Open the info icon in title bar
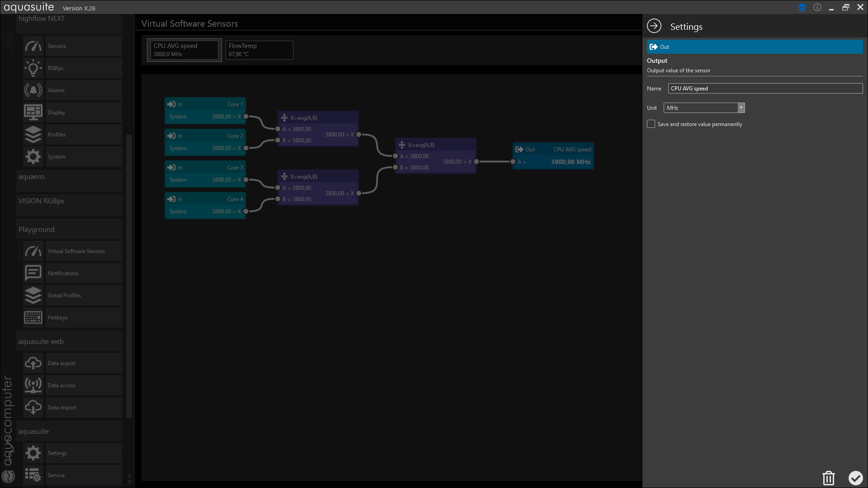 point(817,7)
